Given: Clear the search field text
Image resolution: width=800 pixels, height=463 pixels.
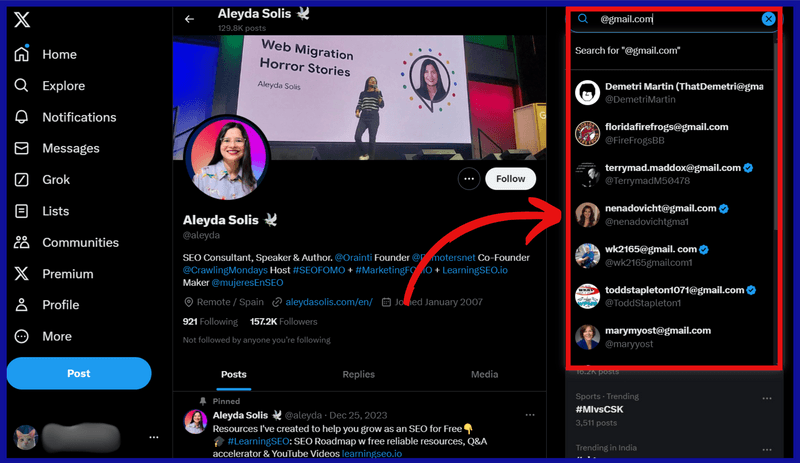Looking at the screenshot, I should [768, 19].
